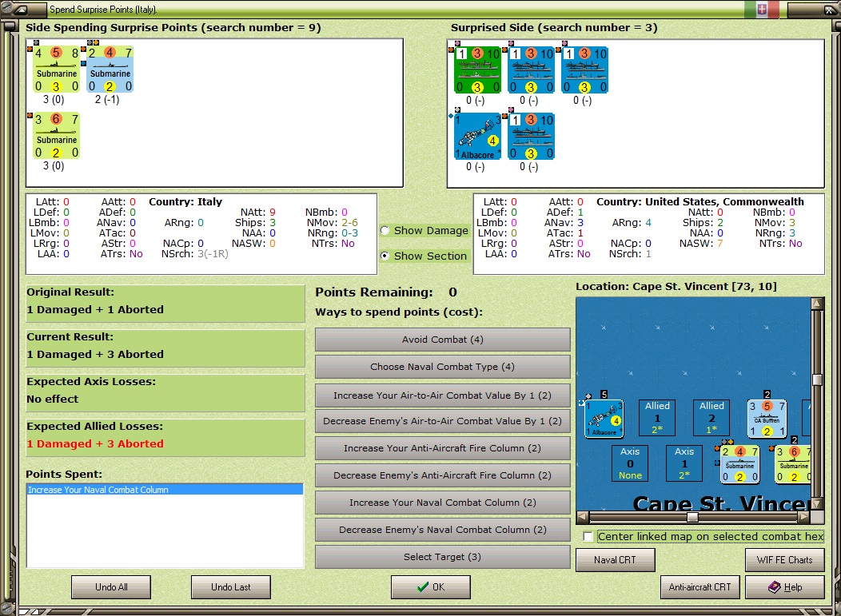This screenshot has width=841, height=616.
Task: Select 'Increase Your Naval Combat Column' in Points Spent
Action: click(x=165, y=490)
